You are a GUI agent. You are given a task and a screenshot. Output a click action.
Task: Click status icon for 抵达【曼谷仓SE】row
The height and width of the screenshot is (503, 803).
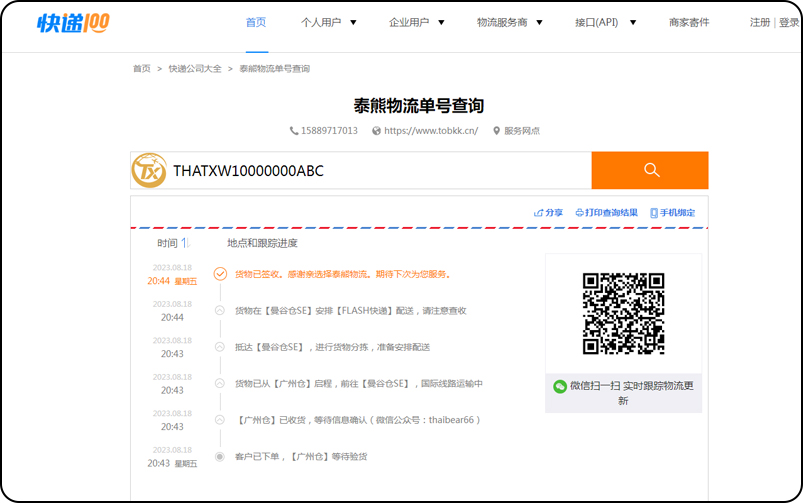coord(220,347)
